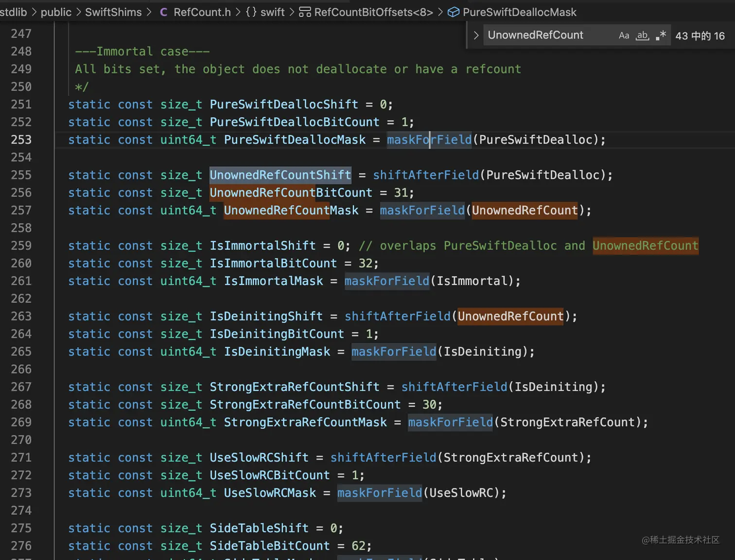Click maskForField call on line 261
735x560 pixels.
pyautogui.click(x=386, y=281)
